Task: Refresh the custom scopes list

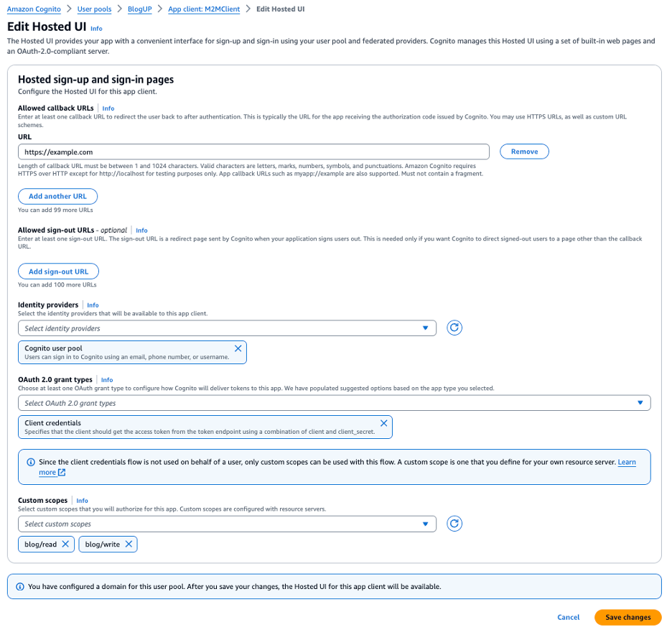Action: pyautogui.click(x=454, y=524)
